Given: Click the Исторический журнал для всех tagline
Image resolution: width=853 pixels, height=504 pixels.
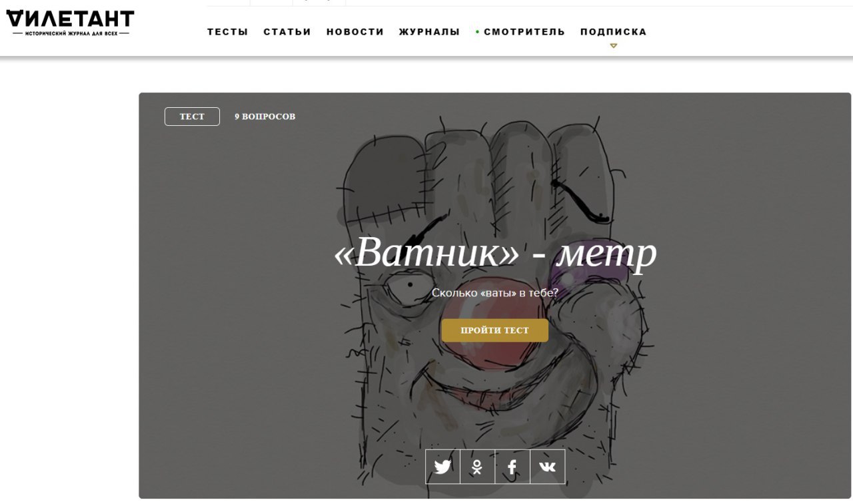Looking at the screenshot, I should pyautogui.click(x=71, y=33).
